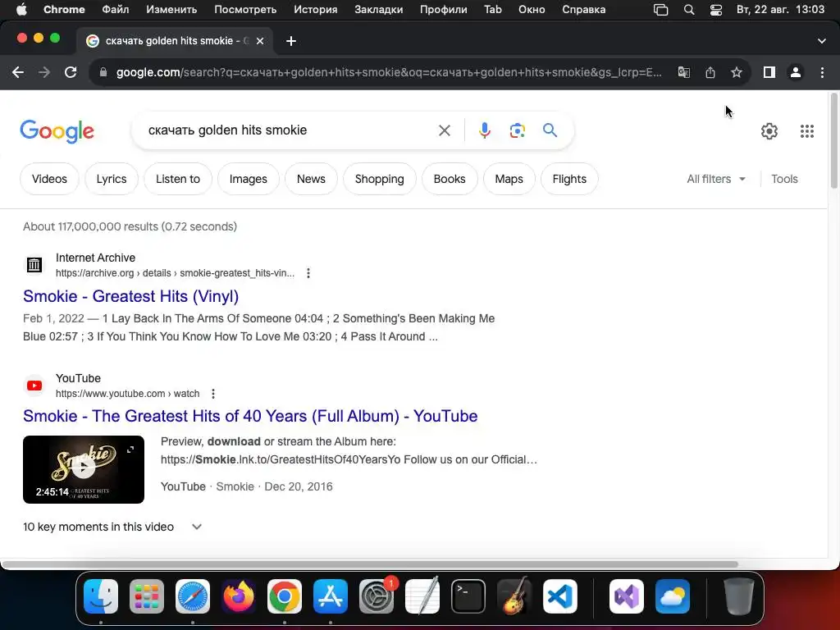Clear the Google search box text
840x630 pixels.
(x=444, y=130)
